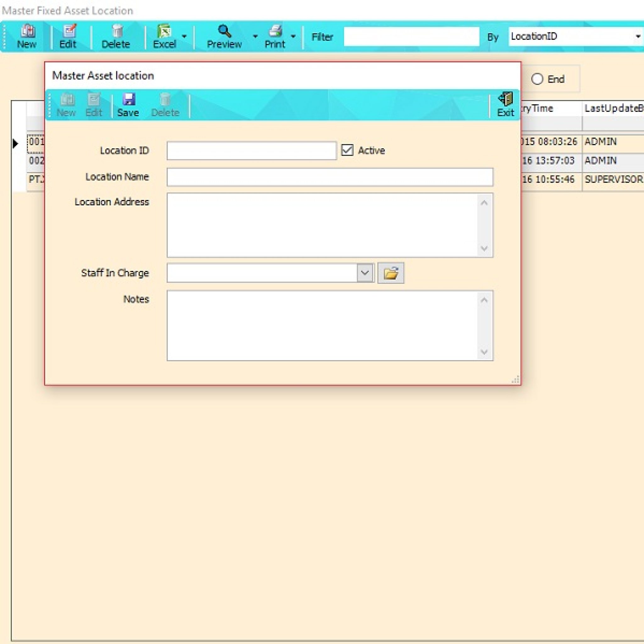This screenshot has height=644, width=644.
Task: Click the Filter text field
Action: tap(411, 37)
